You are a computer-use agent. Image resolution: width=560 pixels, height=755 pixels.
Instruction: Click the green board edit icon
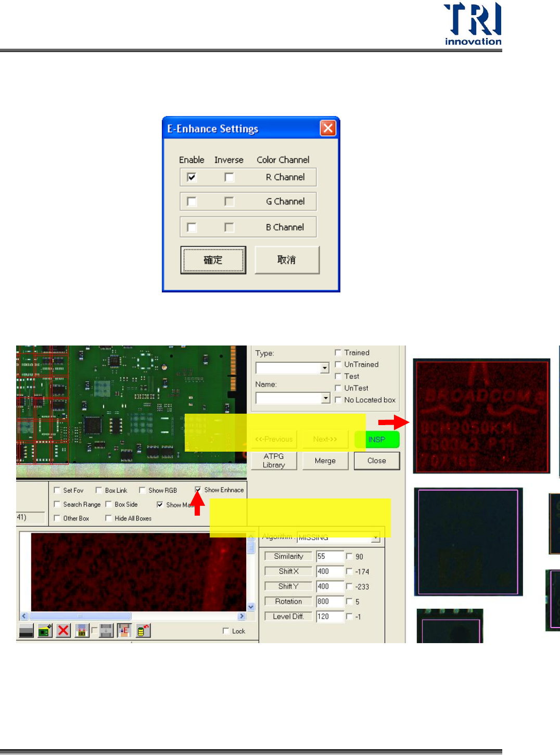(x=45, y=631)
